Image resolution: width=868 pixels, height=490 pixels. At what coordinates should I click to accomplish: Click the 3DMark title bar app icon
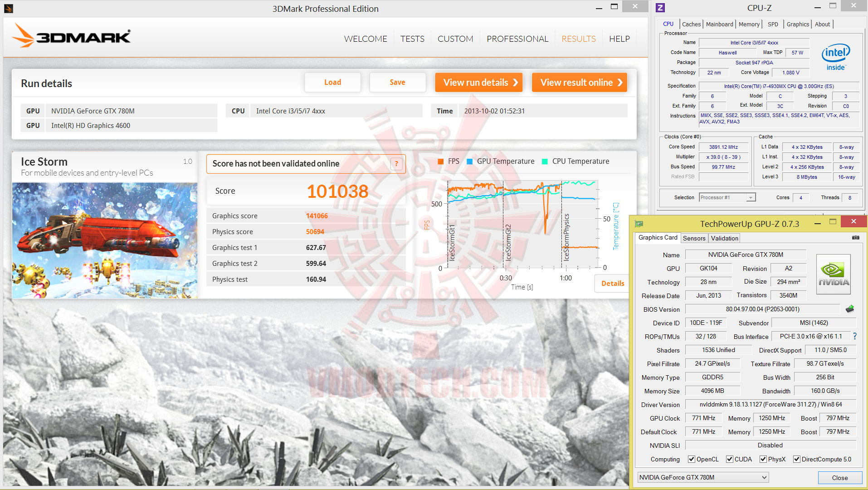[x=8, y=8]
